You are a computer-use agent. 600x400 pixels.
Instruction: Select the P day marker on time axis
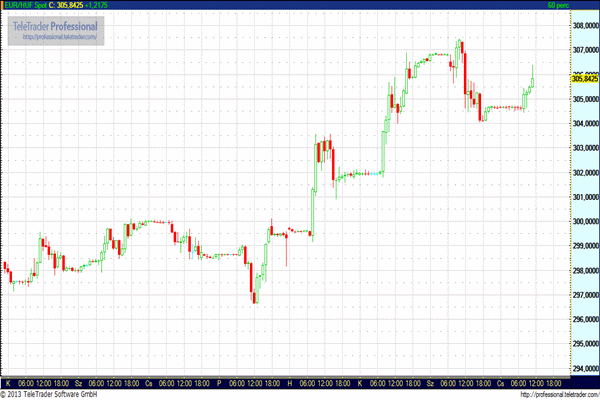[x=219, y=383]
